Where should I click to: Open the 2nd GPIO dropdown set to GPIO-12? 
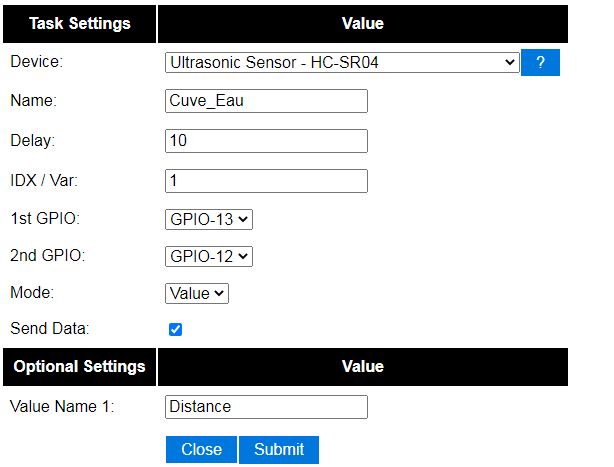pyautogui.click(x=209, y=256)
